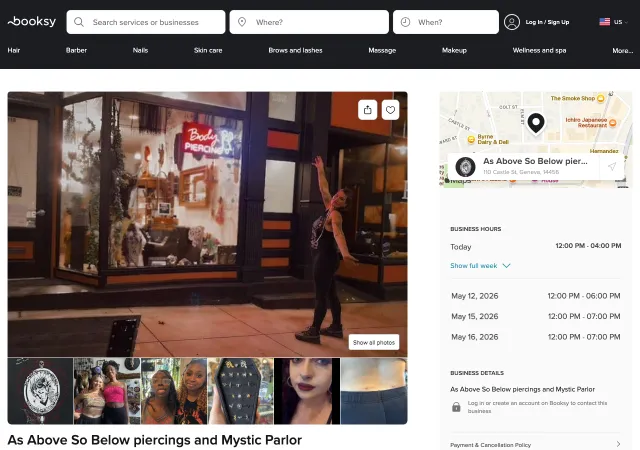
Task: Select the Massage category
Action: [382, 50]
